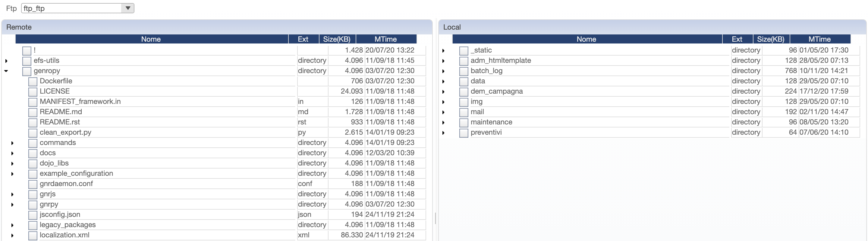Select checkbox for MANIFEST_framework.in

coord(33,102)
